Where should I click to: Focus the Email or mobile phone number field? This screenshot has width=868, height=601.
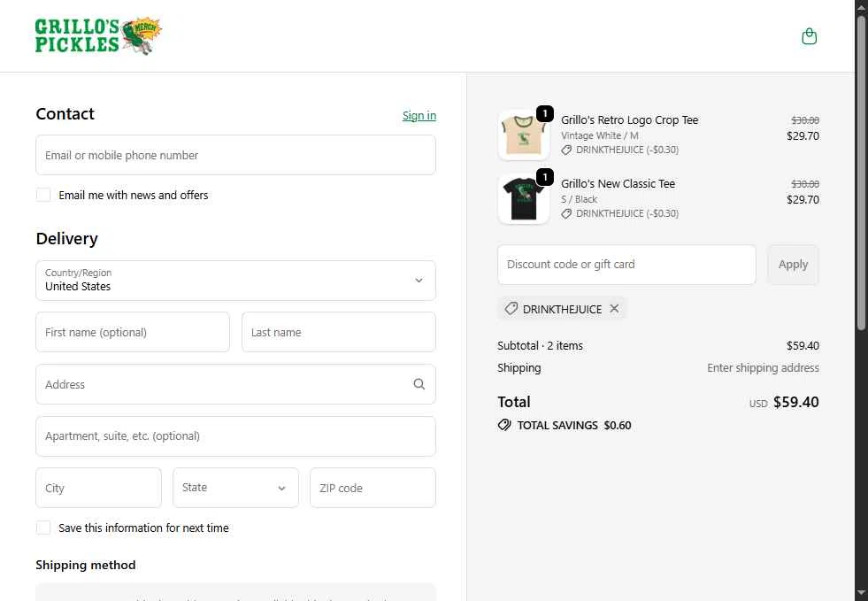(236, 155)
